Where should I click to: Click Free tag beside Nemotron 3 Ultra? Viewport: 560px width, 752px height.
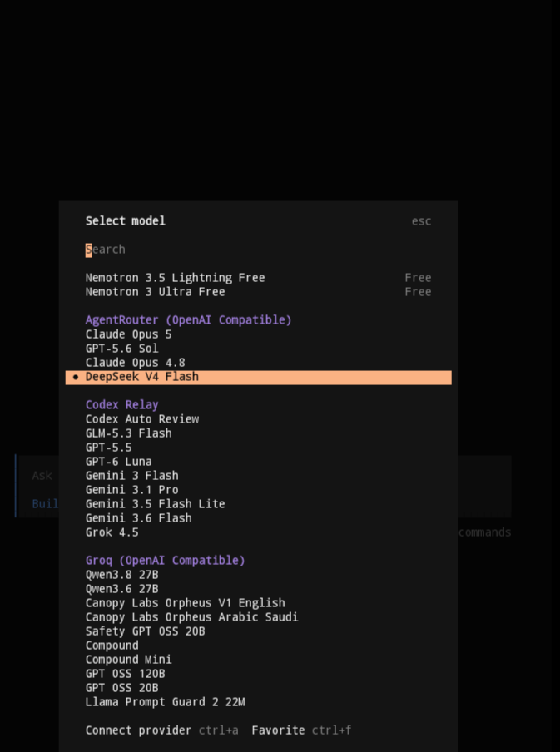(x=418, y=292)
